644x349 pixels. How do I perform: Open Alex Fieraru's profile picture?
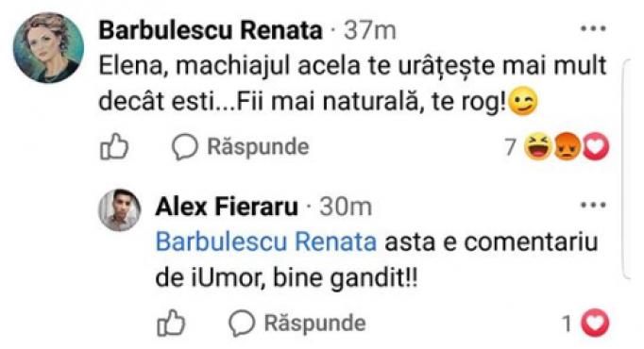pyautogui.click(x=120, y=210)
